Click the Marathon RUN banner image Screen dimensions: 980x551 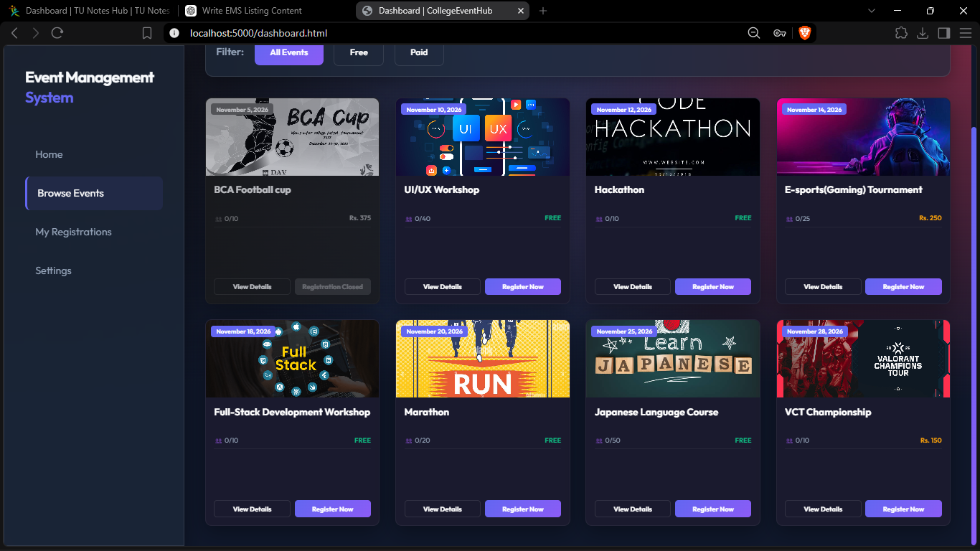[483, 359]
